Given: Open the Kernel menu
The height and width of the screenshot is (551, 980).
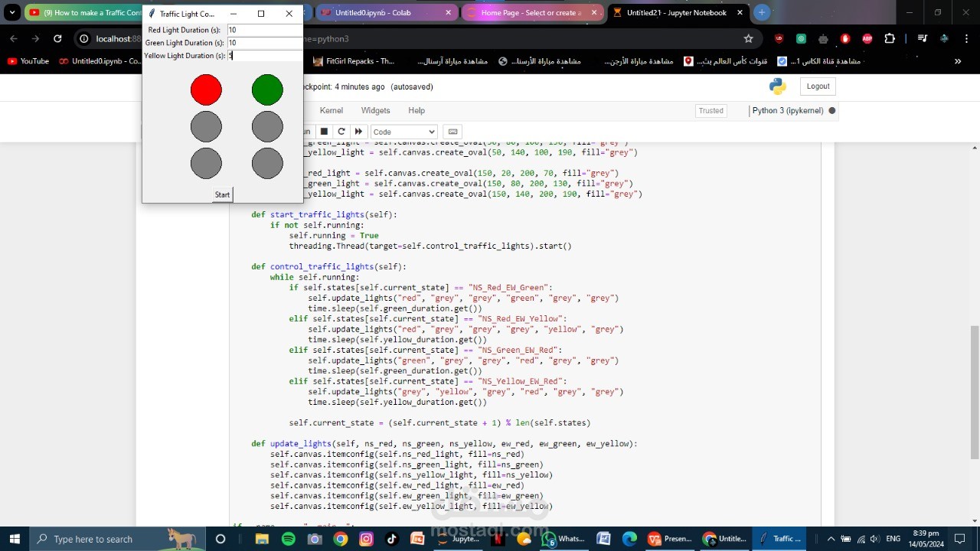Looking at the screenshot, I should click(x=331, y=110).
